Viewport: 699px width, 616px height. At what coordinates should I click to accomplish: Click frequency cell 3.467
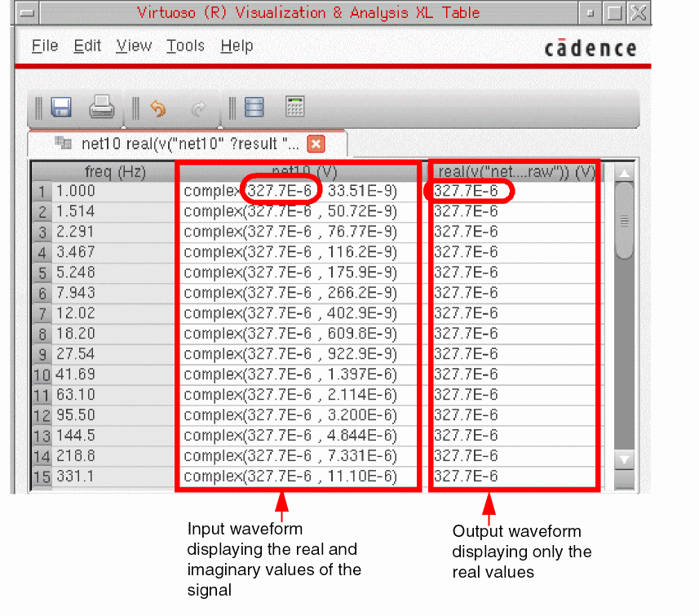tap(113, 252)
